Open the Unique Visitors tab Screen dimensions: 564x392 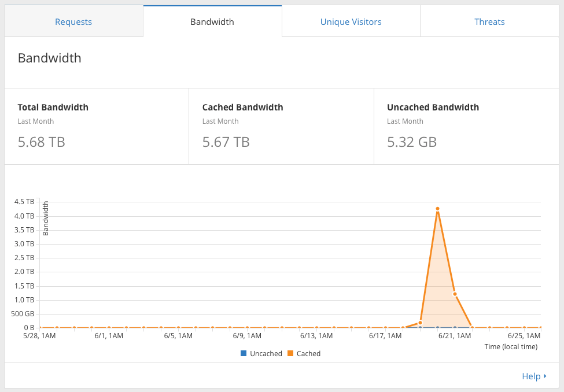351,21
